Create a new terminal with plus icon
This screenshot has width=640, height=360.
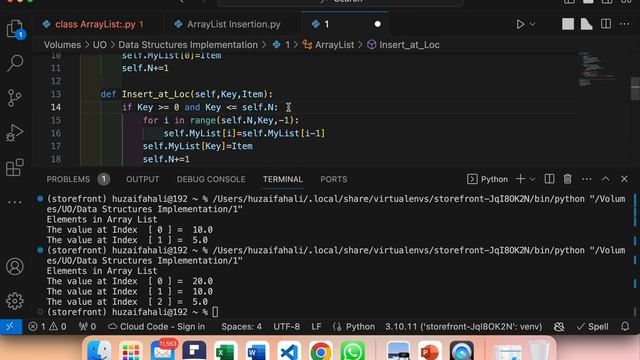[520, 179]
